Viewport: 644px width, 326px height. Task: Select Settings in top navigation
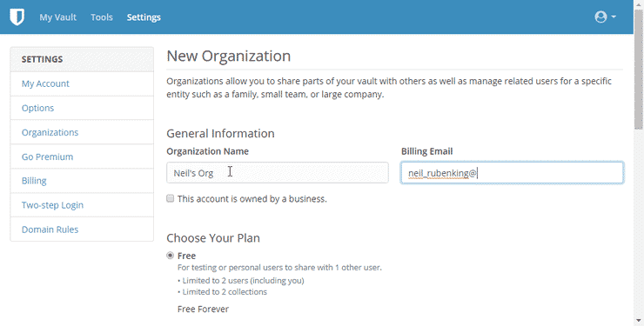pyautogui.click(x=144, y=17)
